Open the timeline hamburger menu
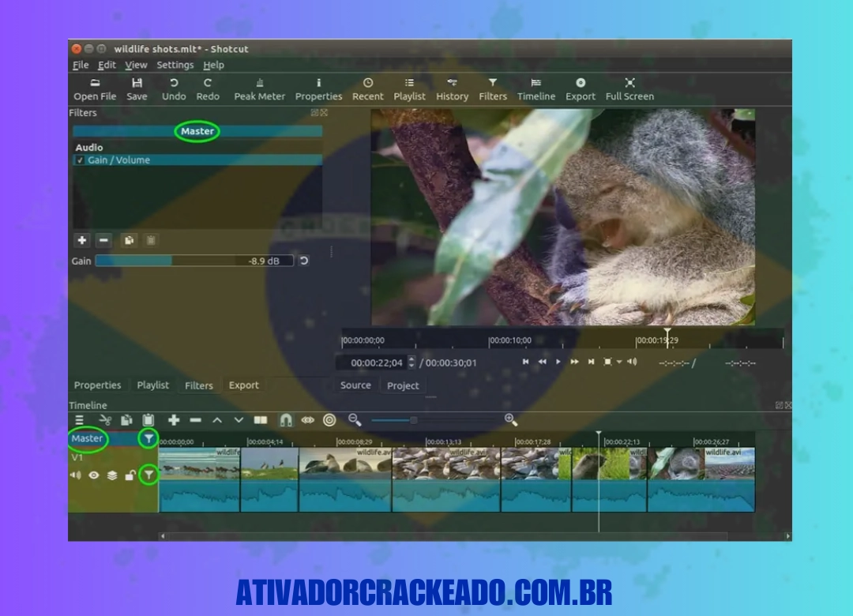The image size is (853, 616). pyautogui.click(x=80, y=420)
